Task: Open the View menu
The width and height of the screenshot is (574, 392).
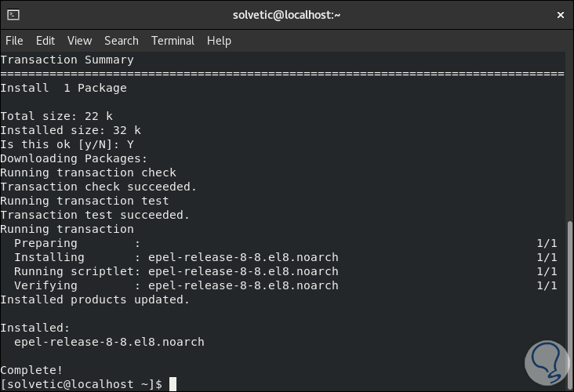Action: click(79, 41)
